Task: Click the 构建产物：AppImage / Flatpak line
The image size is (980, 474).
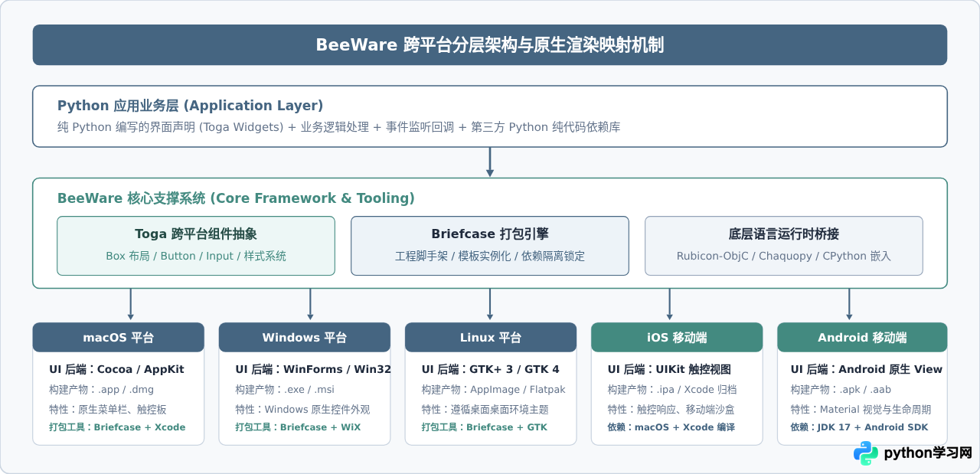Action: [x=493, y=389]
